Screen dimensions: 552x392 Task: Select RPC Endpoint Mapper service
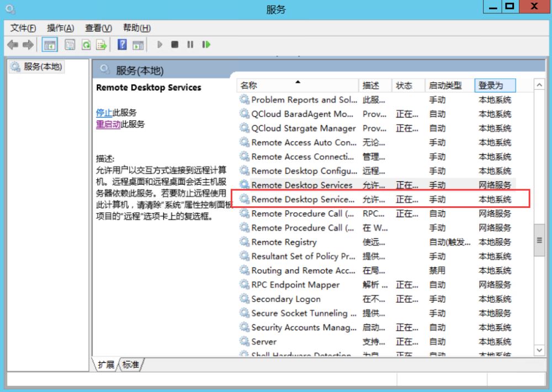[376, 285]
